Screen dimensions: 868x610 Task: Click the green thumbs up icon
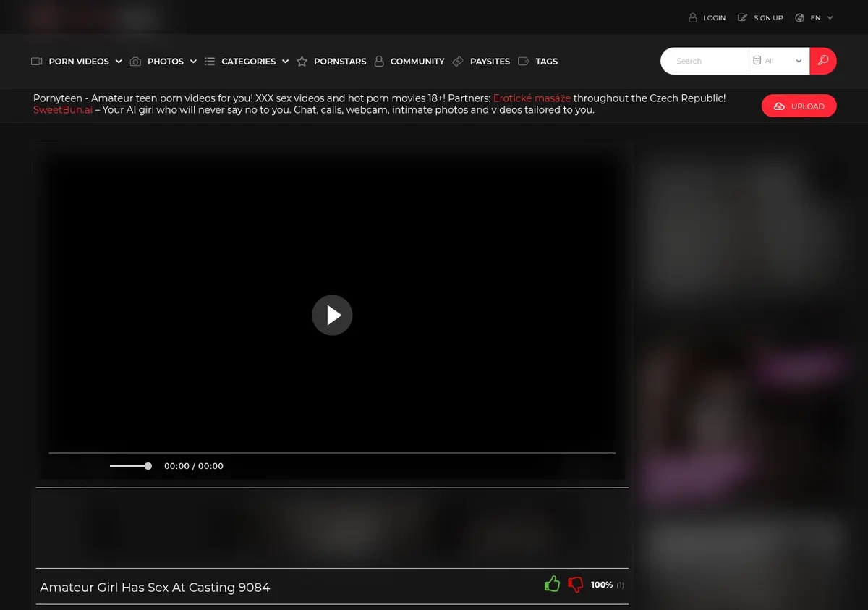coord(552,584)
